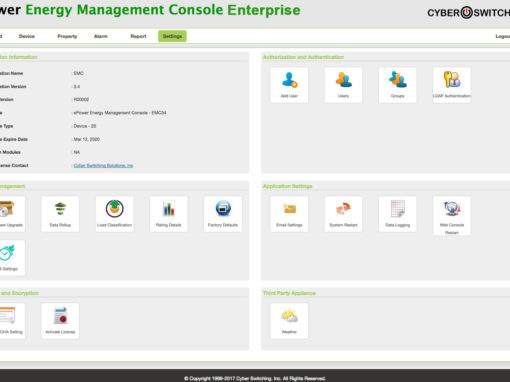Click the Logout link
This screenshot has width=510, height=382.
tap(503, 36)
